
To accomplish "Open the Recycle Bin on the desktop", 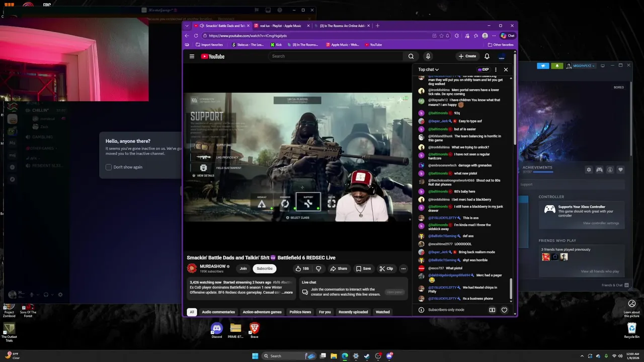I will [632, 330].
